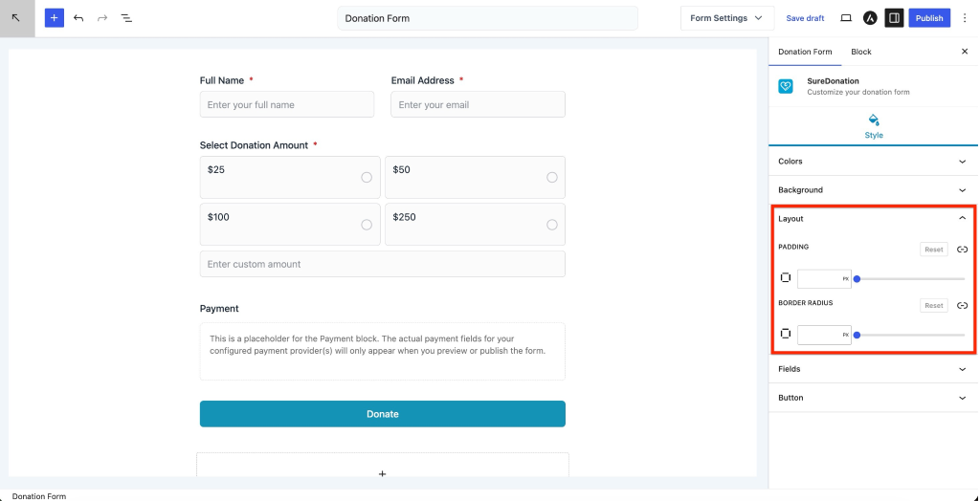Open the three-dot options menu

pos(965,18)
